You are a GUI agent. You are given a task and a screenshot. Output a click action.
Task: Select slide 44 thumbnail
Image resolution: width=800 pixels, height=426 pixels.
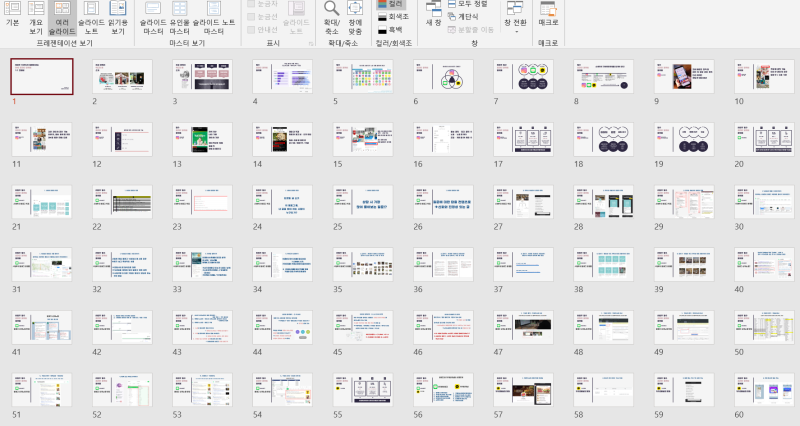click(283, 327)
